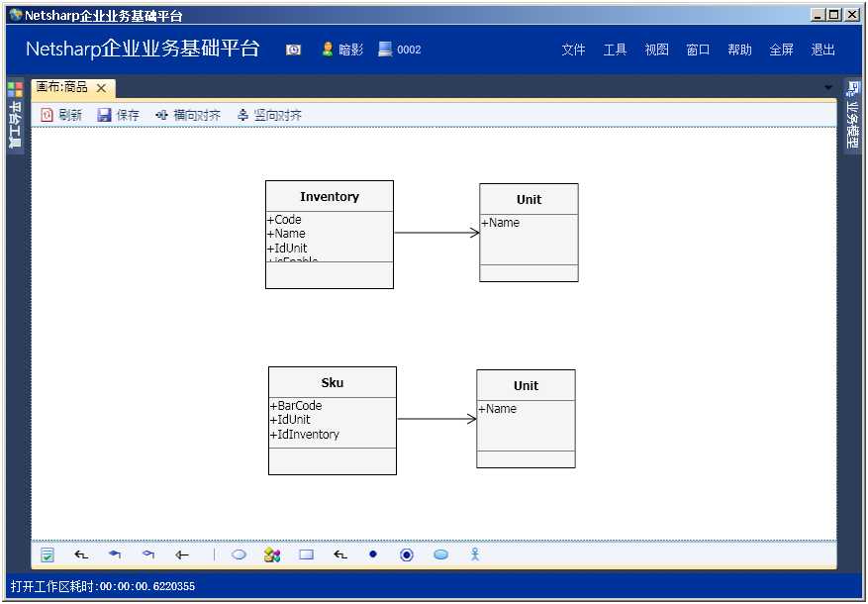Image resolution: width=868 pixels, height=604 pixels.
Task: Select the hollow diamond arrow tool
Action: click(148, 554)
